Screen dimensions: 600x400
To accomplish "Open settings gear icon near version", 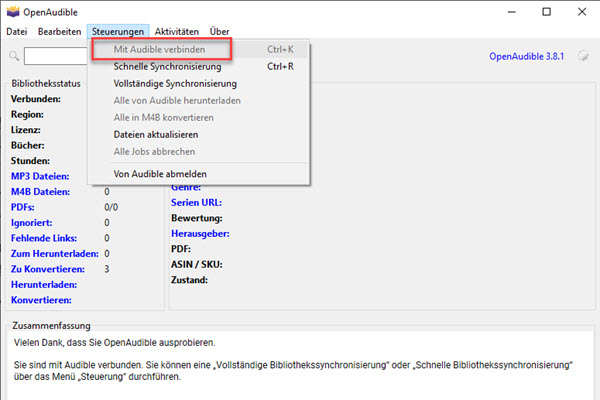I will point(584,56).
